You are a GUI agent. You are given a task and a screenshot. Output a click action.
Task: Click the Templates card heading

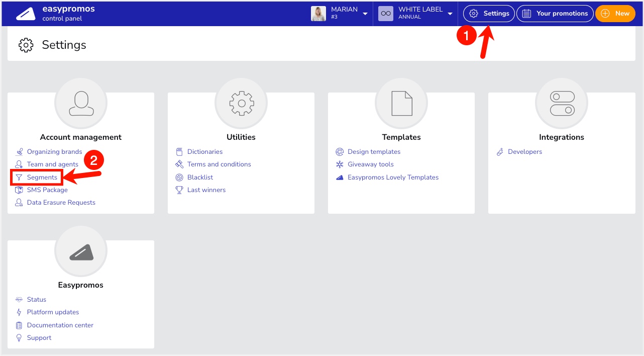[401, 137]
